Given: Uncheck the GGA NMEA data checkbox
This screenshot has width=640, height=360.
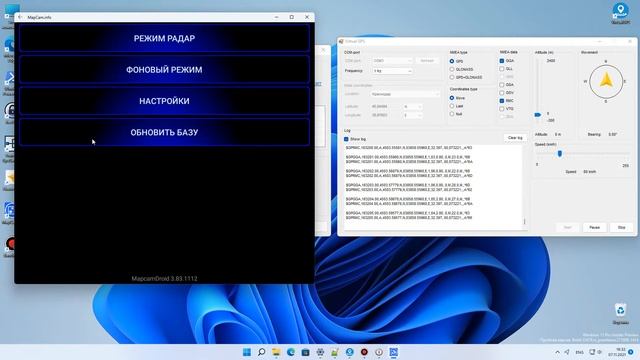Looking at the screenshot, I should pyautogui.click(x=502, y=61).
